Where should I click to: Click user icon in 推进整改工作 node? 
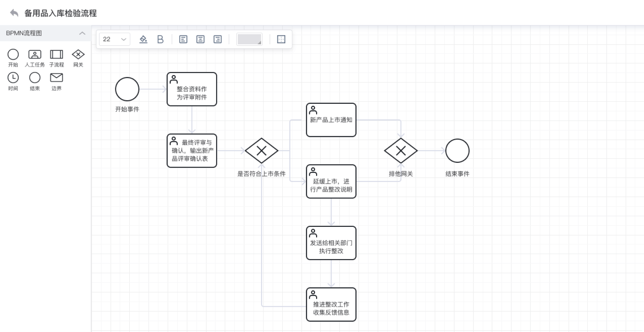[313, 295]
